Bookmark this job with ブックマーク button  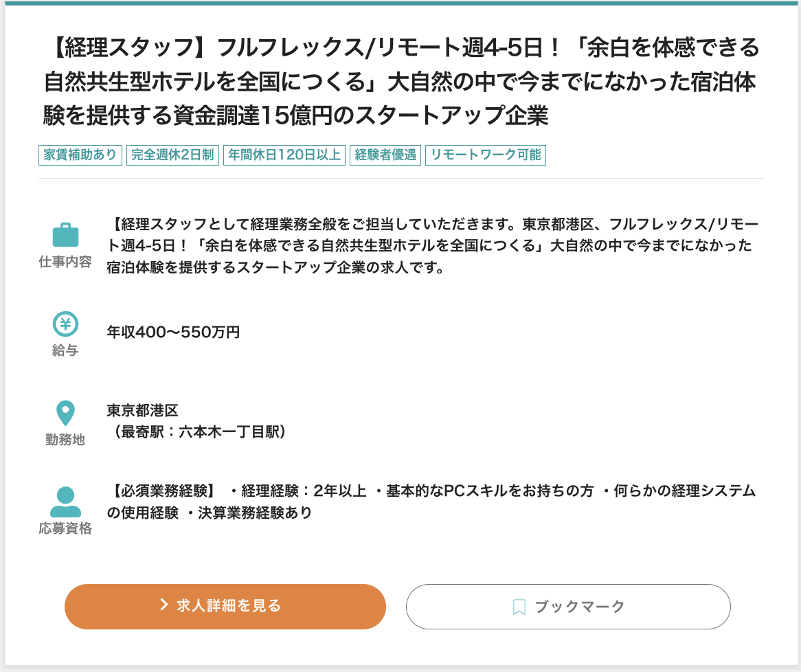click(x=568, y=607)
